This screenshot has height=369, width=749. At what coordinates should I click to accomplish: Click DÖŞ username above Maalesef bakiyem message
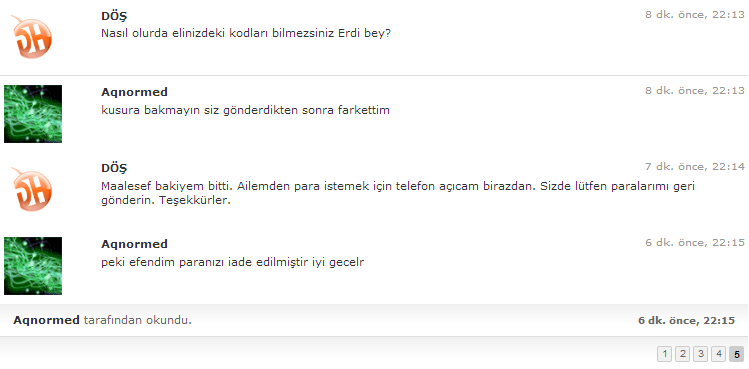point(114,168)
